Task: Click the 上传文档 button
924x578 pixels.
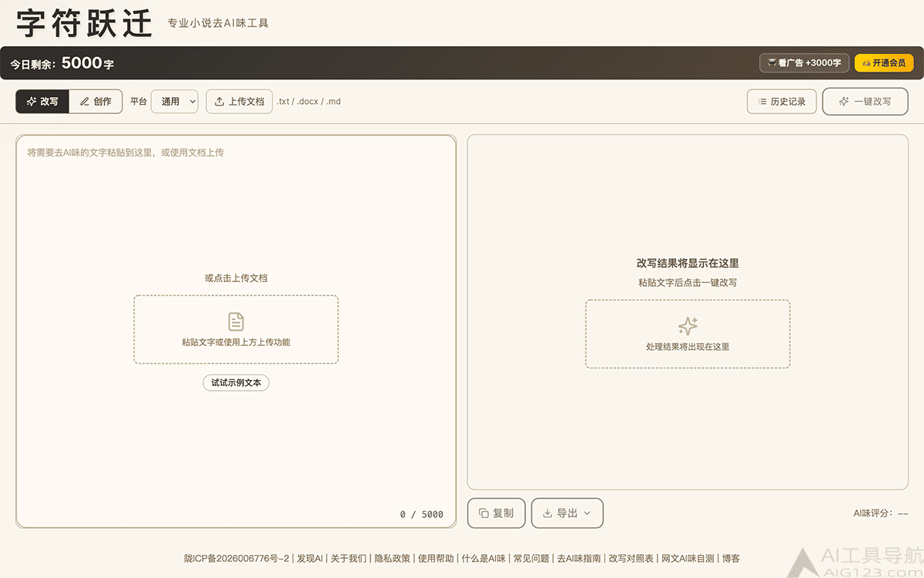Action: click(239, 102)
